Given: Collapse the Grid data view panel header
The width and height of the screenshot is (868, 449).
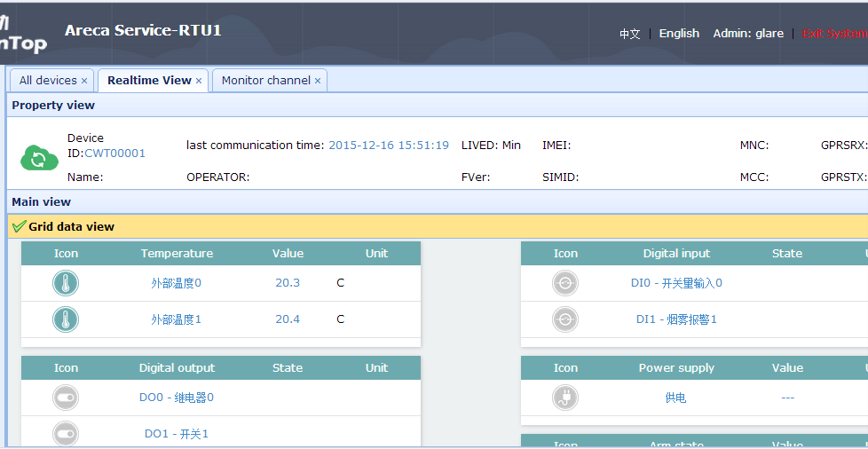Looking at the screenshot, I should click(438, 226).
